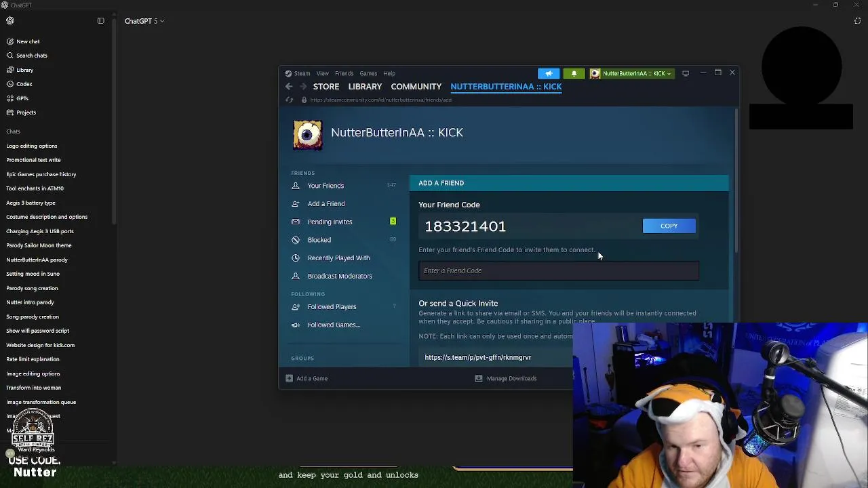Open 'Parody Sailor Moon theme' chat
Screen dimensions: 868x488
tap(39, 245)
